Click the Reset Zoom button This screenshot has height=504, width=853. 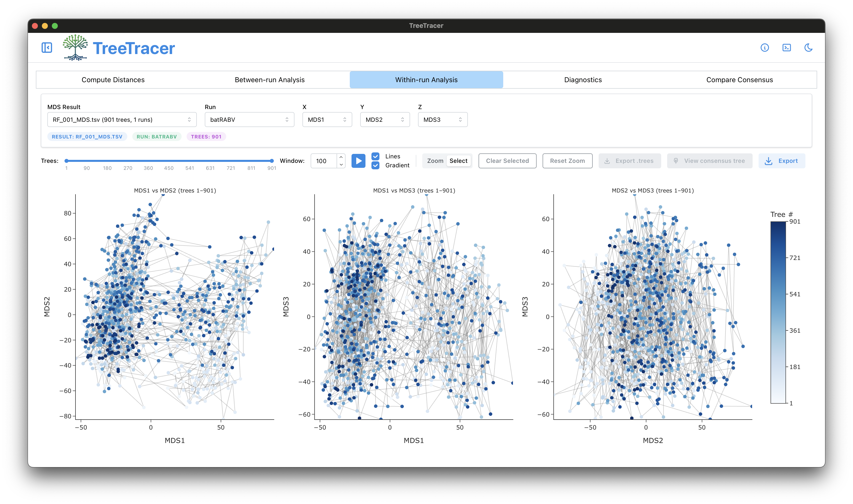pos(567,161)
